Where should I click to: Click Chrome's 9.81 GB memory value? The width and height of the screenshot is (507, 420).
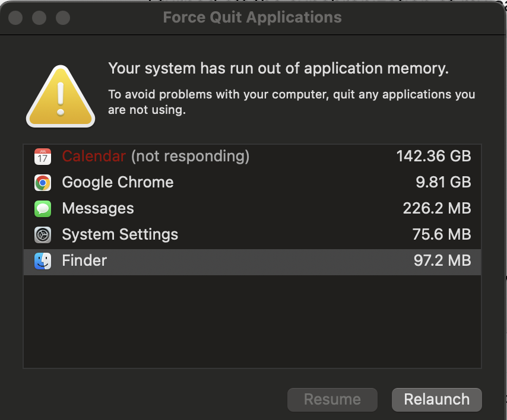tap(443, 183)
